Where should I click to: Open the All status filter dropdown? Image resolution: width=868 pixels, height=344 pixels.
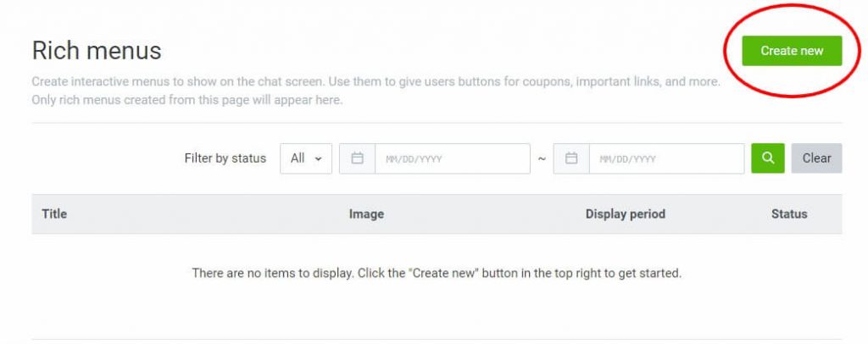tap(306, 158)
